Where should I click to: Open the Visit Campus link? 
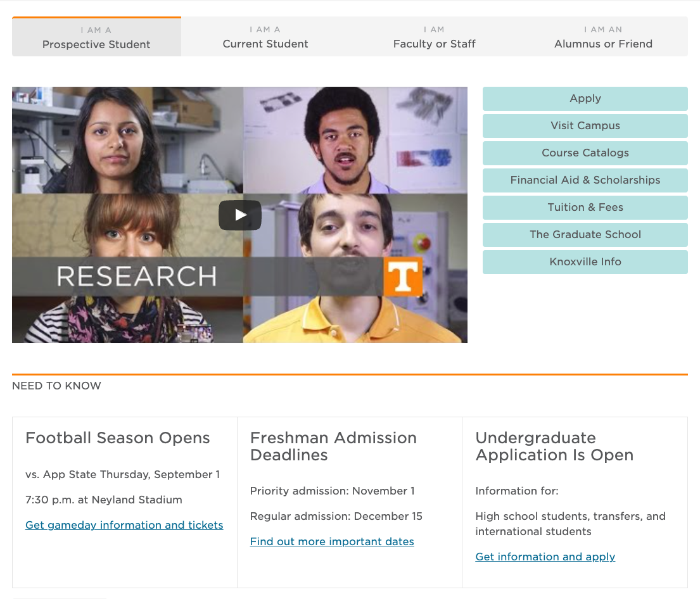point(585,126)
